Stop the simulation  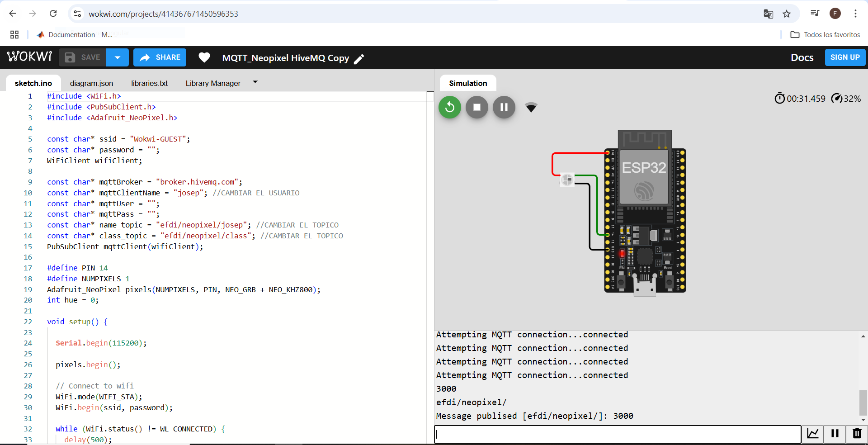(x=477, y=107)
